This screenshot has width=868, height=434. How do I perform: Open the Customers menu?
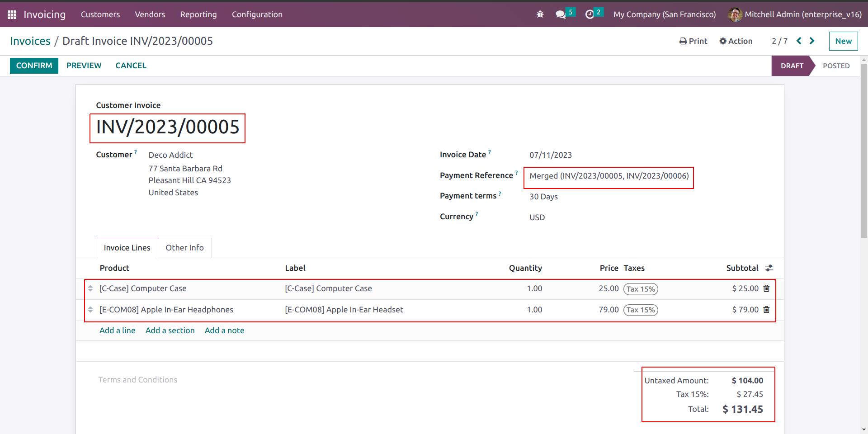pyautogui.click(x=100, y=14)
